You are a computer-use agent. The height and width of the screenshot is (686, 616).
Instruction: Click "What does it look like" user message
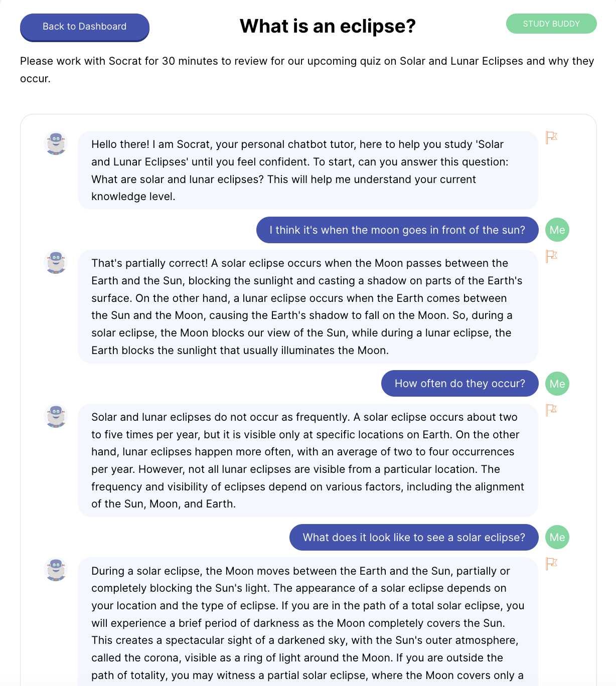point(413,538)
